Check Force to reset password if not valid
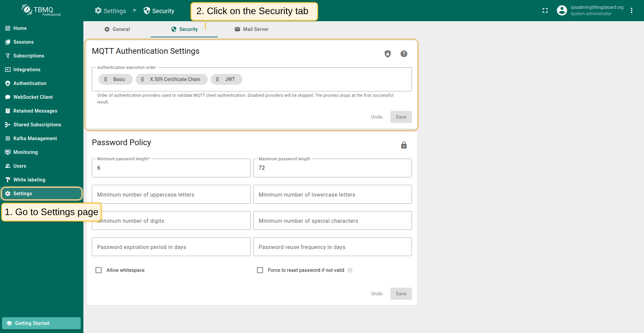 point(260,270)
